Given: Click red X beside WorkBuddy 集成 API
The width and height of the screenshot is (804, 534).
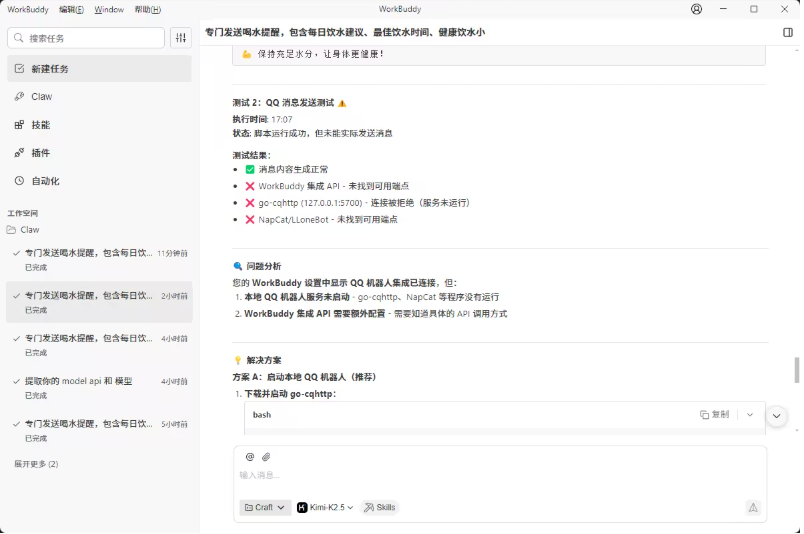Looking at the screenshot, I should tap(250, 186).
